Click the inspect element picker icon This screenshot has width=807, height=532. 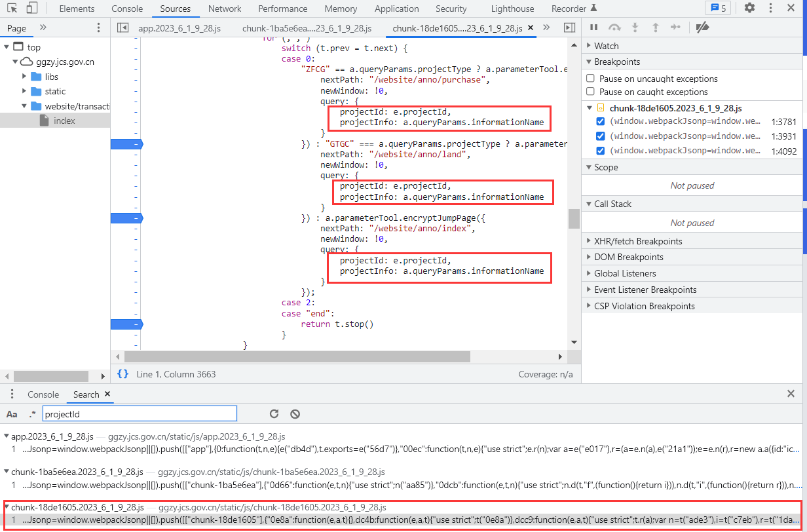click(x=12, y=9)
